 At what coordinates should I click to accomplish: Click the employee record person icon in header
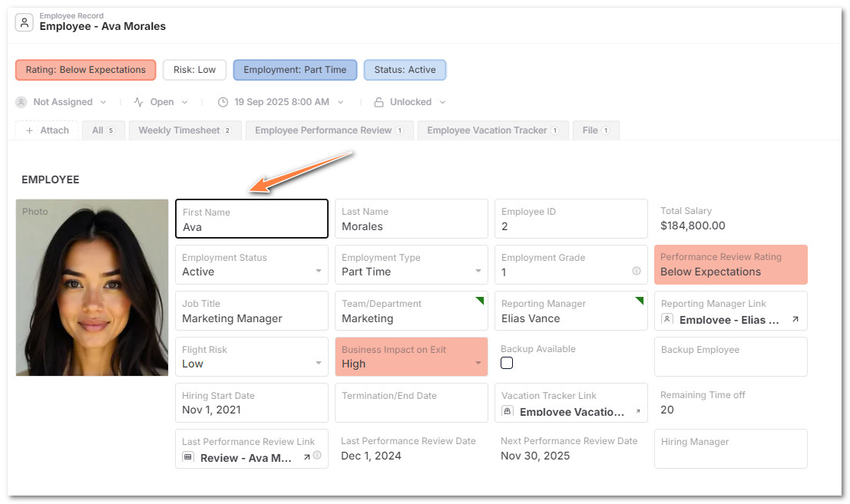click(x=25, y=21)
